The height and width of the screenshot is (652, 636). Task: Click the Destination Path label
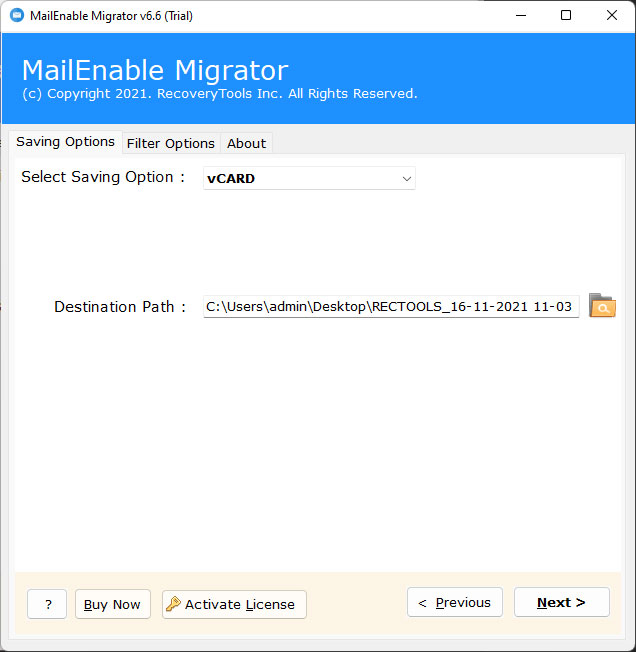120,307
